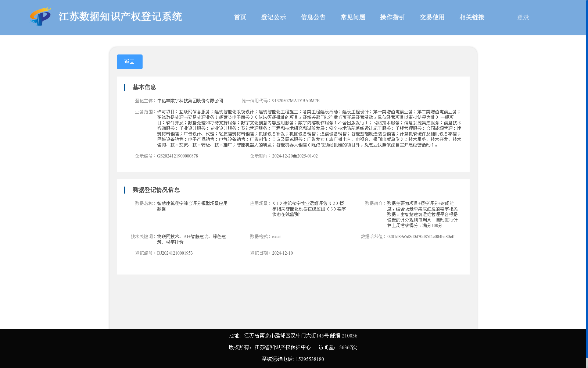Open the 相关链接 menu item
The width and height of the screenshot is (588, 368).
(472, 17)
